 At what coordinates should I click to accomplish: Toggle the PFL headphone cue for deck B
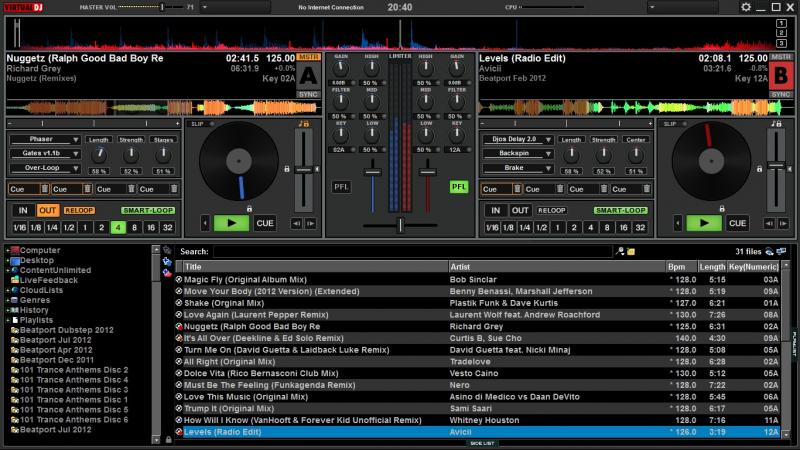458,186
